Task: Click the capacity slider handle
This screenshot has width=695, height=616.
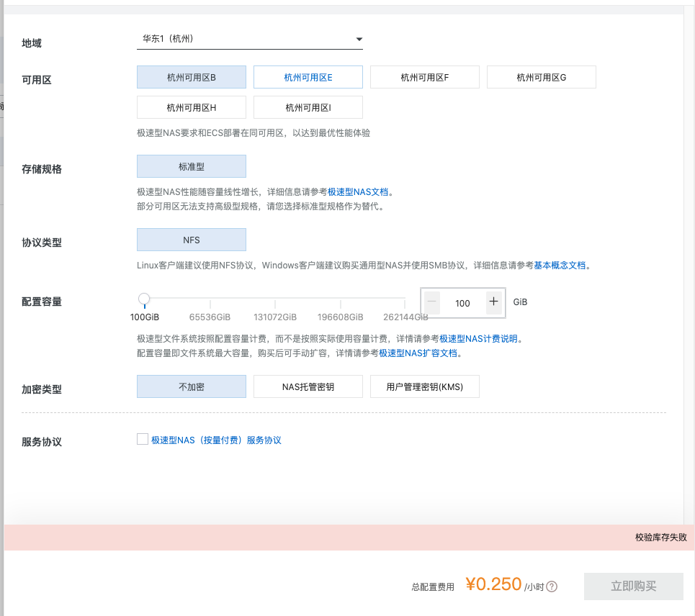Action: 144,299
